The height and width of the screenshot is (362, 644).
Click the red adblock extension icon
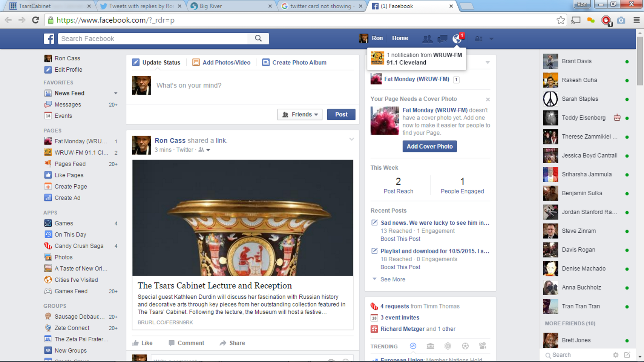[606, 20]
